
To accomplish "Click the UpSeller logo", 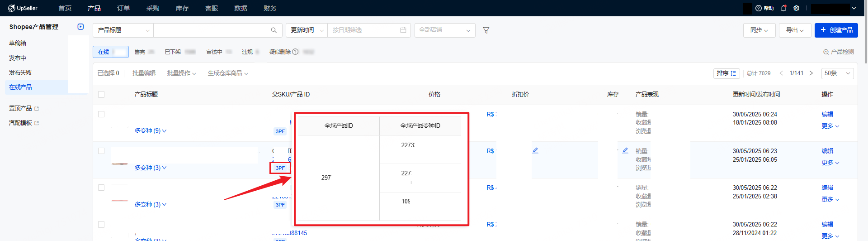I will pyautogui.click(x=23, y=8).
